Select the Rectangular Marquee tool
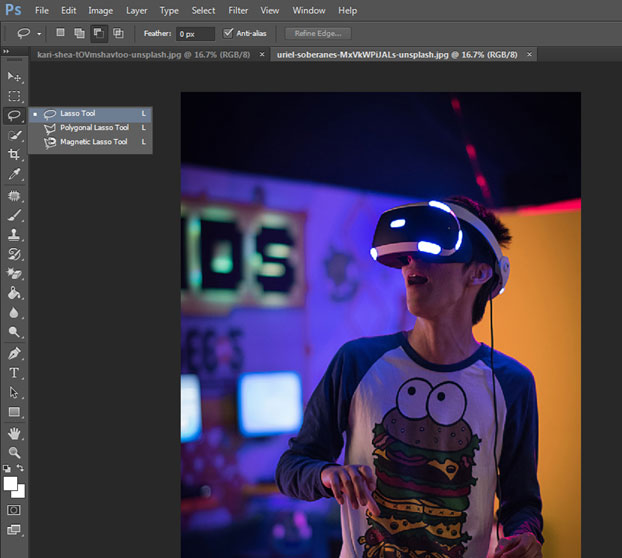Image resolution: width=622 pixels, height=558 pixels. [14, 96]
